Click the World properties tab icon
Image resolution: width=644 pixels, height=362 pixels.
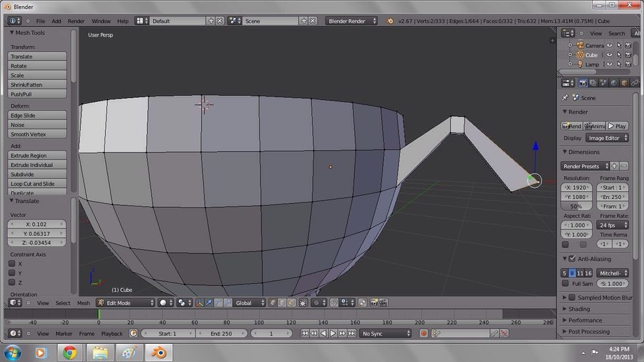[x=614, y=83]
